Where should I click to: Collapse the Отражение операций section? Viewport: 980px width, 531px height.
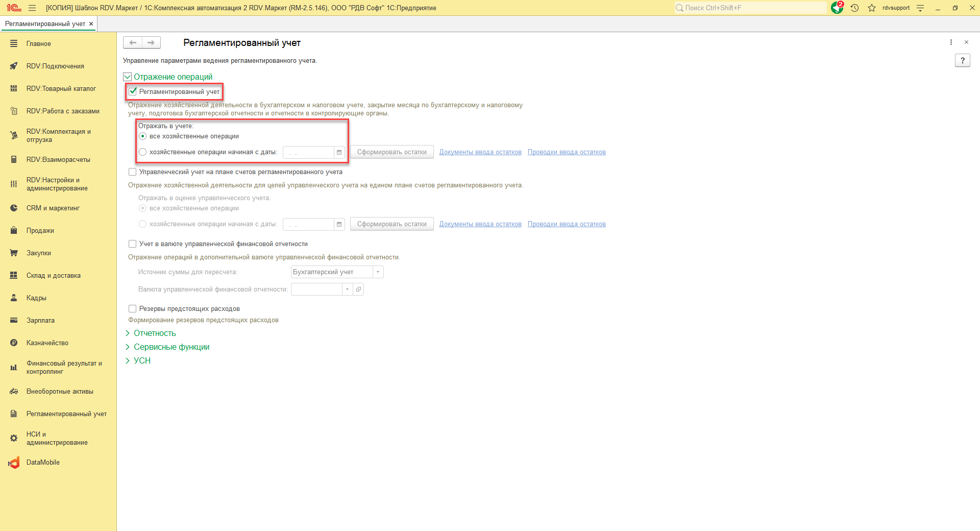click(128, 77)
